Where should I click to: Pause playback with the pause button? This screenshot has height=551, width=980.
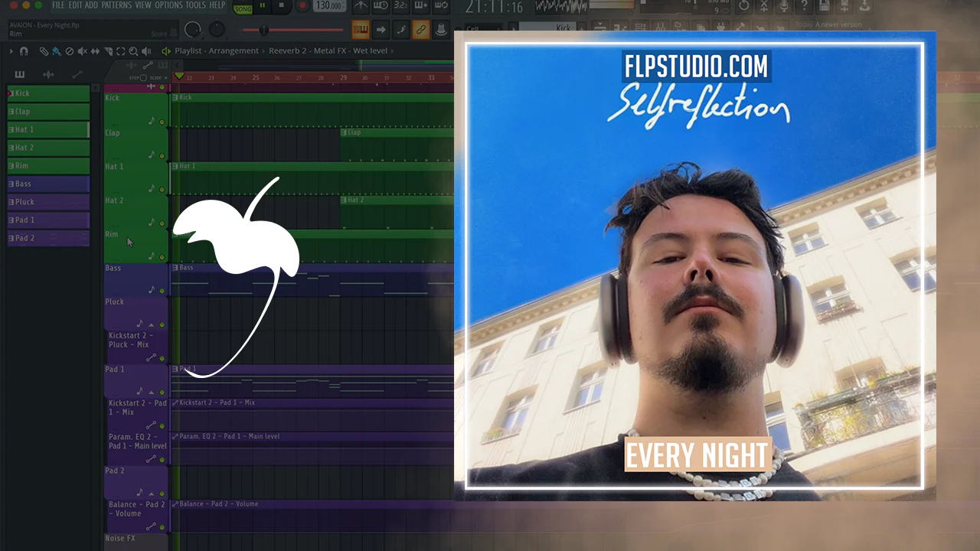pyautogui.click(x=263, y=6)
